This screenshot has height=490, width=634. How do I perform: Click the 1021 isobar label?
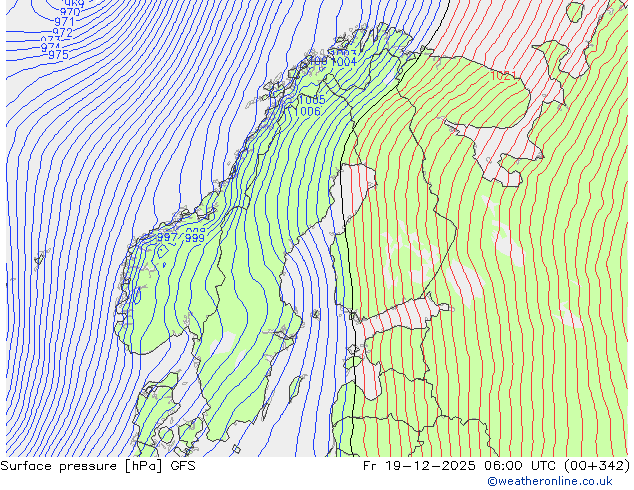point(503,76)
